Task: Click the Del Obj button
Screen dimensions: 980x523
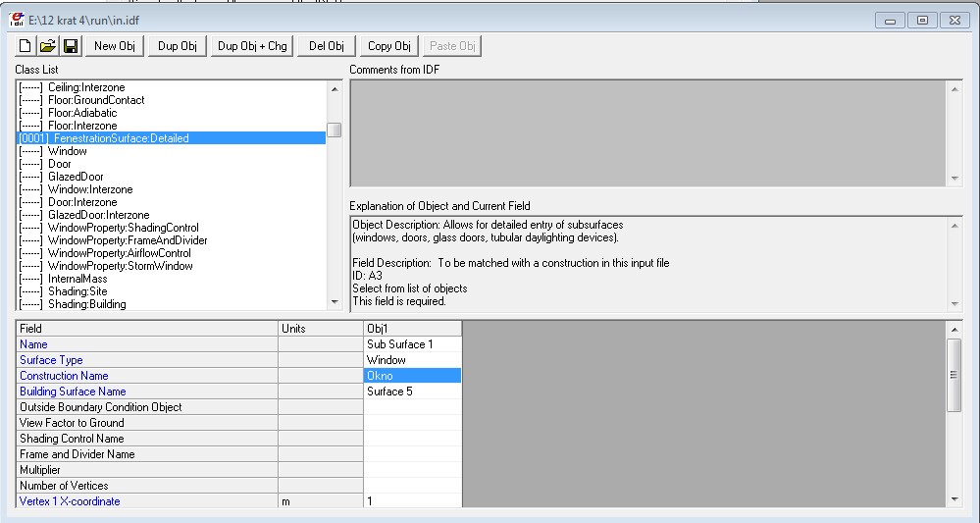Action: (327, 45)
